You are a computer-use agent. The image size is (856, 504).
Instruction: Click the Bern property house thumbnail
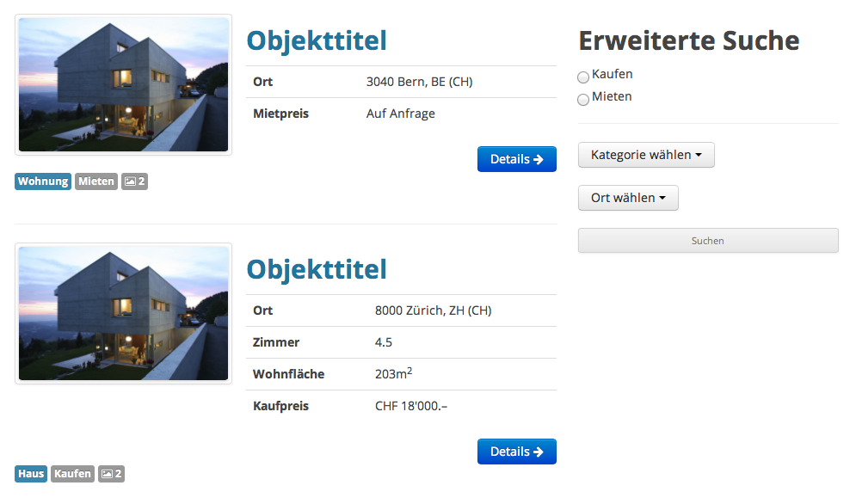click(123, 84)
